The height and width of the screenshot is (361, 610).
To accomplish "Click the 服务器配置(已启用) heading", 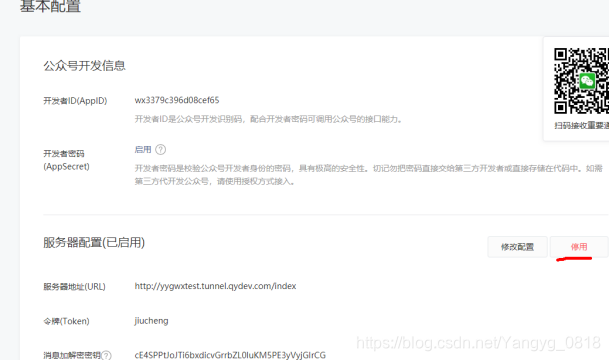I will 94,242.
